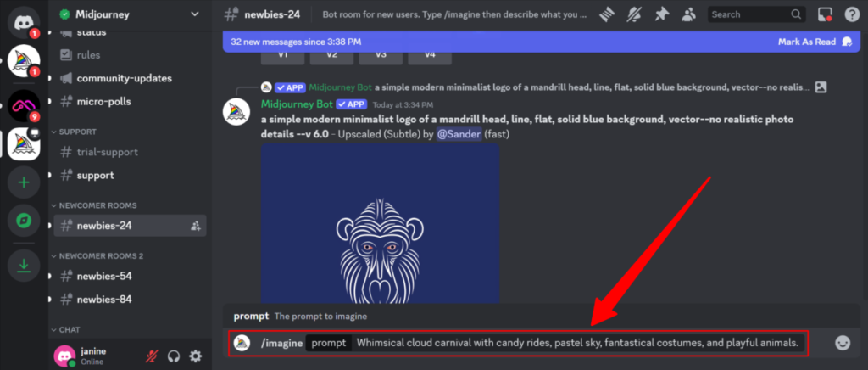Unmute the microphone in user panel
This screenshot has width=868, height=370.
(153, 356)
